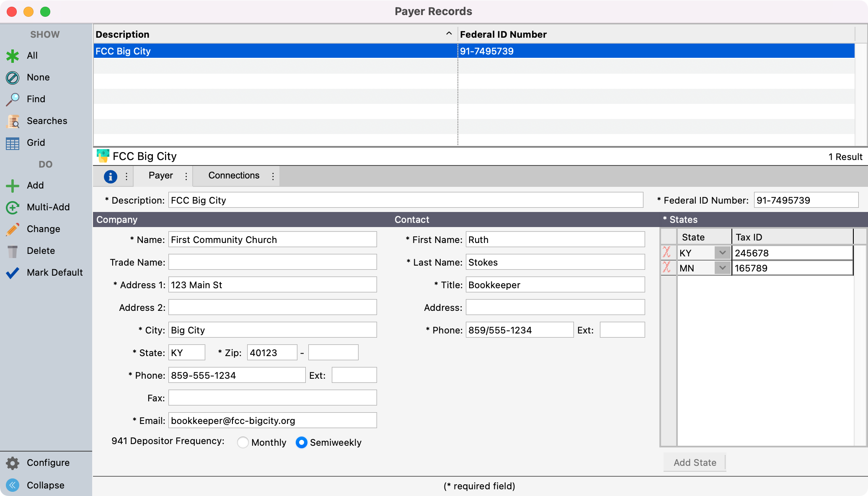Select Semiweekly depositor frequency
The image size is (868, 496).
(301, 442)
